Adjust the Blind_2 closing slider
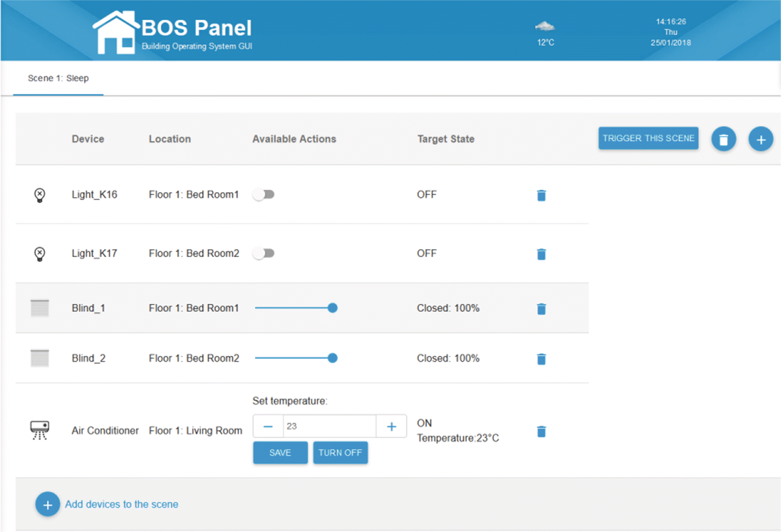 pos(296,358)
